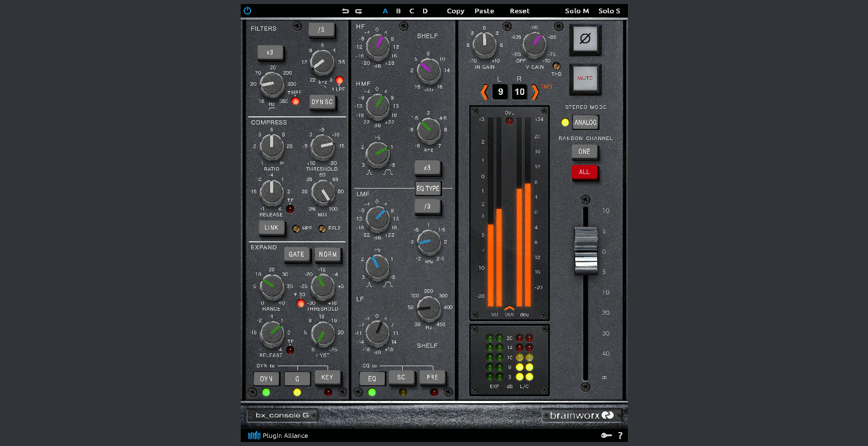Route dynamics with the DYN button

click(x=266, y=379)
